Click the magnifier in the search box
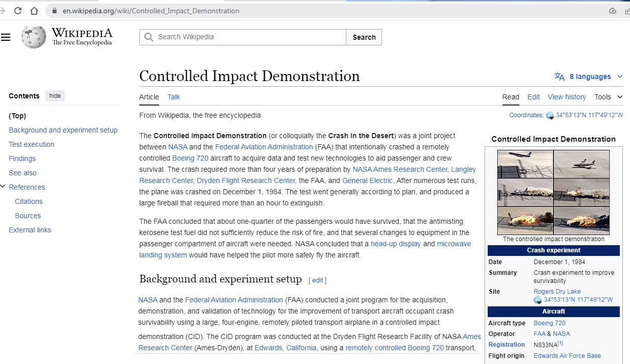 tap(149, 37)
